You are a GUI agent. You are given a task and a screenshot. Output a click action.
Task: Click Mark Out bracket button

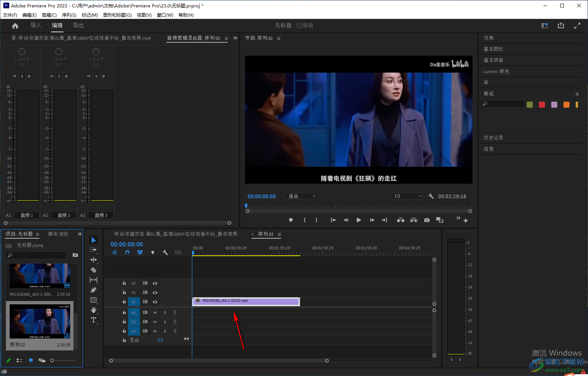pos(316,220)
